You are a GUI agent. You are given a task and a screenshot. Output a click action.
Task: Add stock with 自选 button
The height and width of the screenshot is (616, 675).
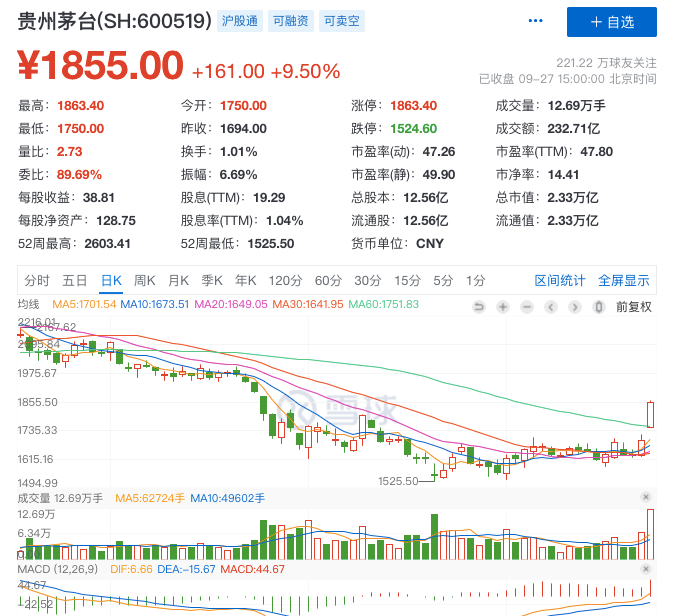pyautogui.click(x=612, y=22)
